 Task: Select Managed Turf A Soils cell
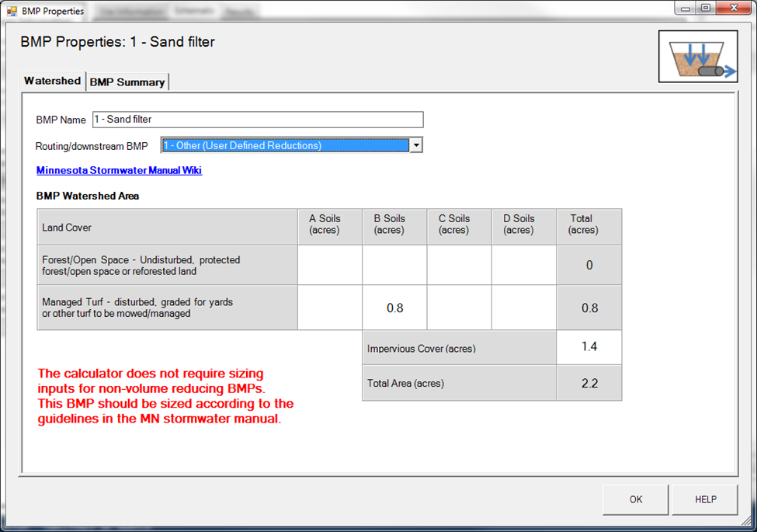point(329,308)
